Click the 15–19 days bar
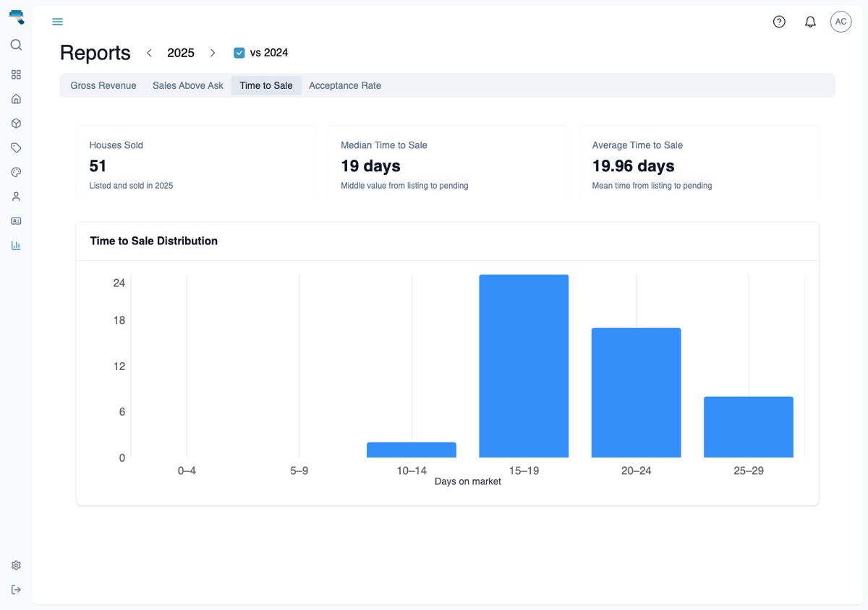 pyautogui.click(x=524, y=366)
